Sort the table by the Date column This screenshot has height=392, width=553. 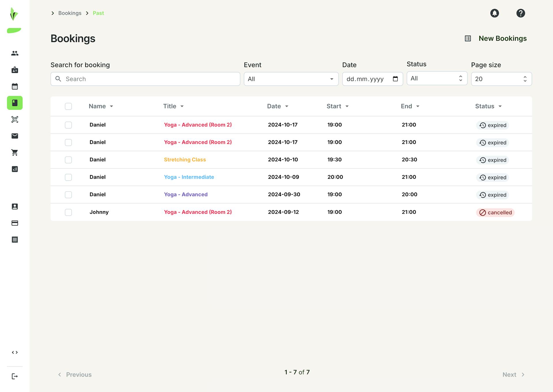pyautogui.click(x=278, y=106)
